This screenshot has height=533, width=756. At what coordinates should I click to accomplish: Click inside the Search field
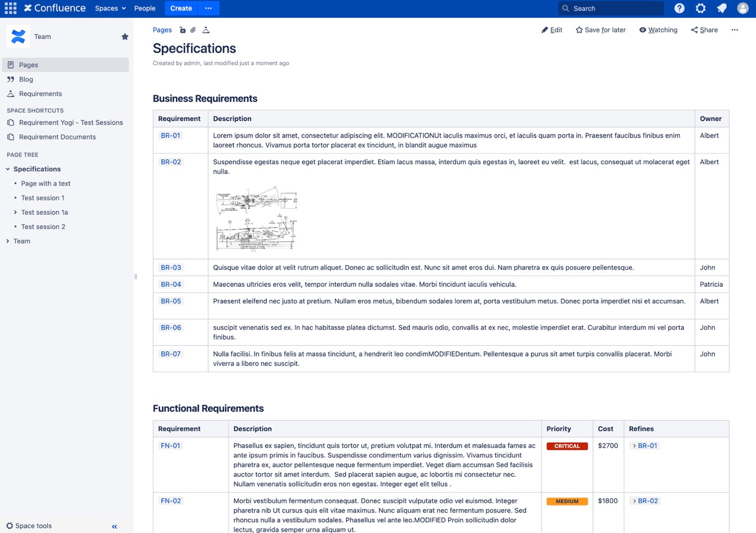point(611,8)
